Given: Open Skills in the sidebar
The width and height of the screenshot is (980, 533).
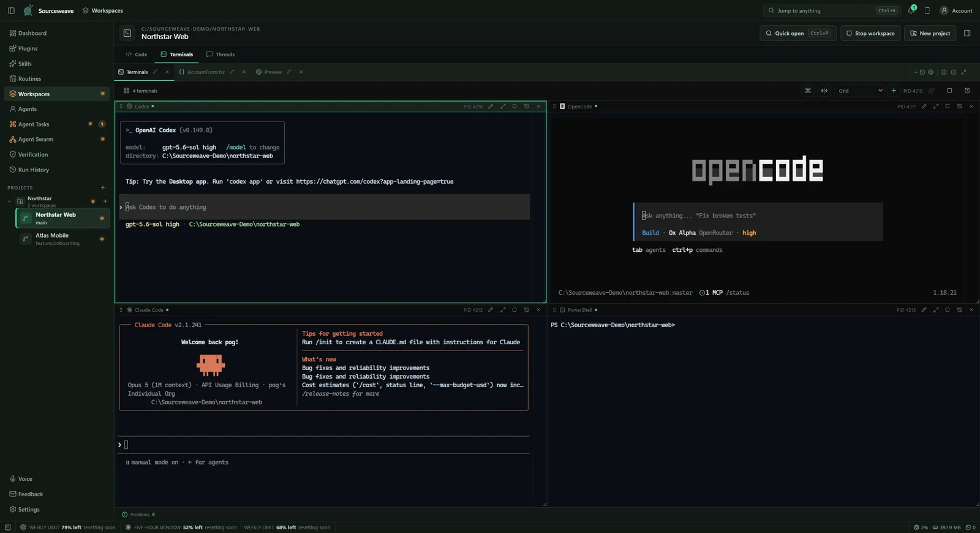Looking at the screenshot, I should point(57,64).
